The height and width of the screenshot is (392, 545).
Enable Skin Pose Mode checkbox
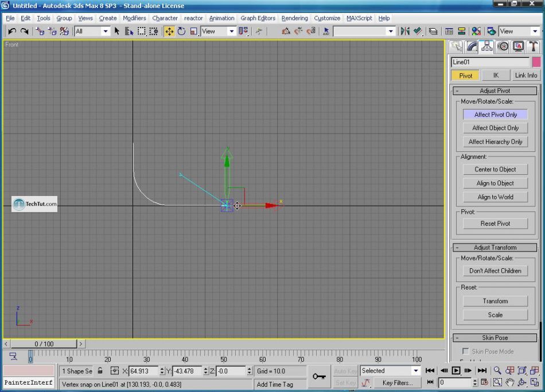[x=465, y=351]
